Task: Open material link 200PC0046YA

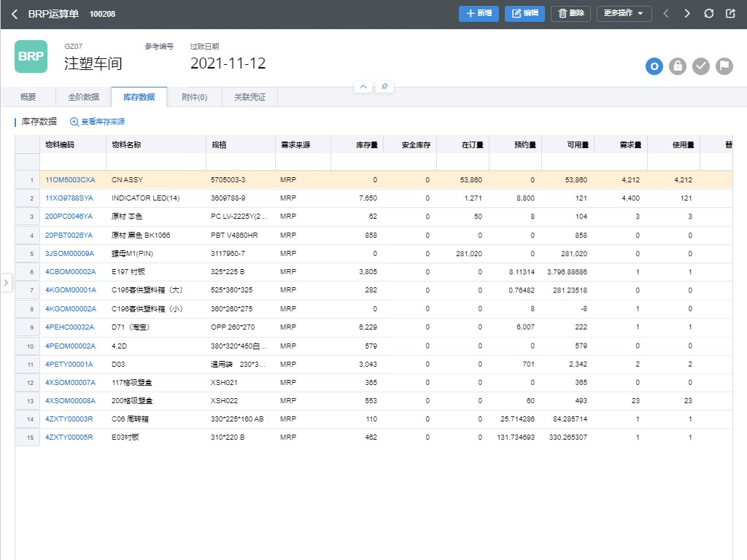Action: point(69,216)
